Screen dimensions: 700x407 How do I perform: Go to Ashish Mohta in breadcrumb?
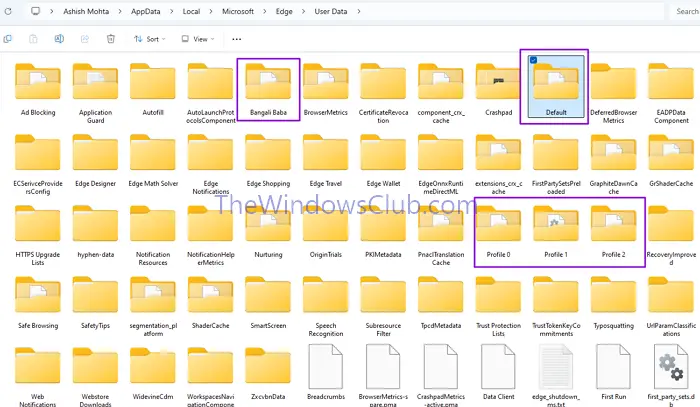pos(86,12)
